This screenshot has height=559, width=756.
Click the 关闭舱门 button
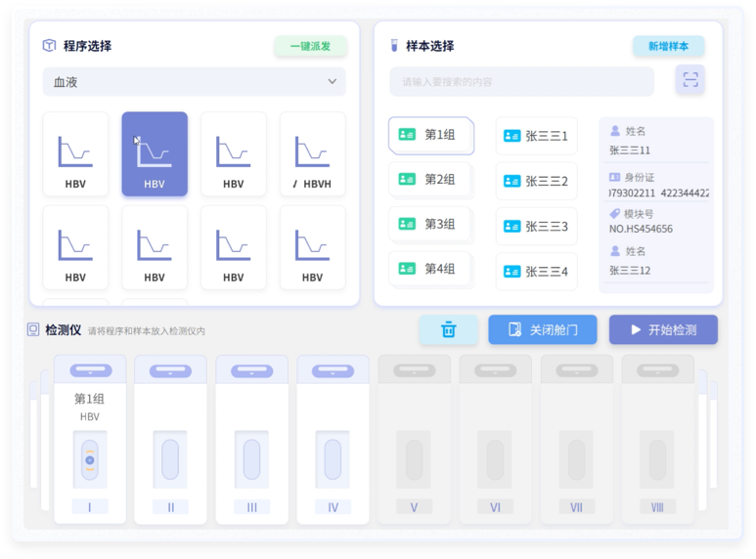(543, 330)
